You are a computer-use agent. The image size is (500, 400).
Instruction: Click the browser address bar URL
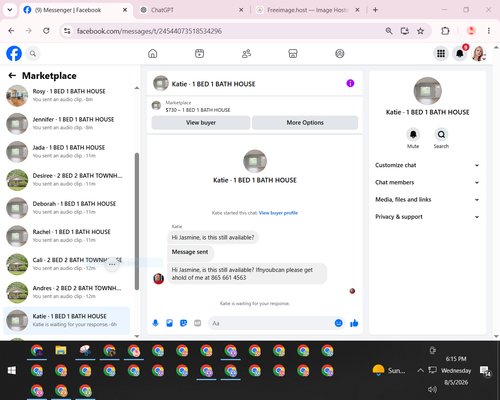149,31
